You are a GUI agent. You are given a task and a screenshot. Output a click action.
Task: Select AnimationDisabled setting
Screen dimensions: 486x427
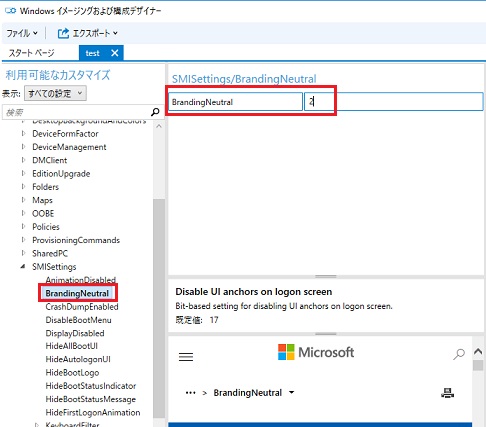pos(81,280)
